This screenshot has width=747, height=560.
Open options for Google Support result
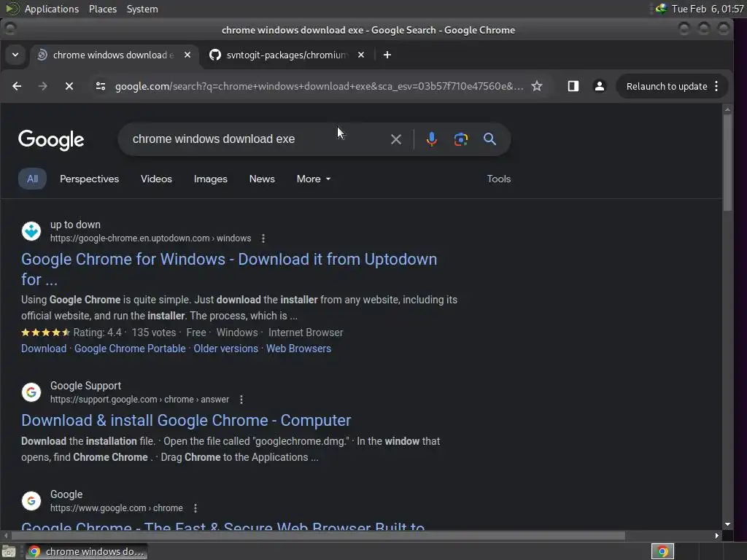[241, 400]
